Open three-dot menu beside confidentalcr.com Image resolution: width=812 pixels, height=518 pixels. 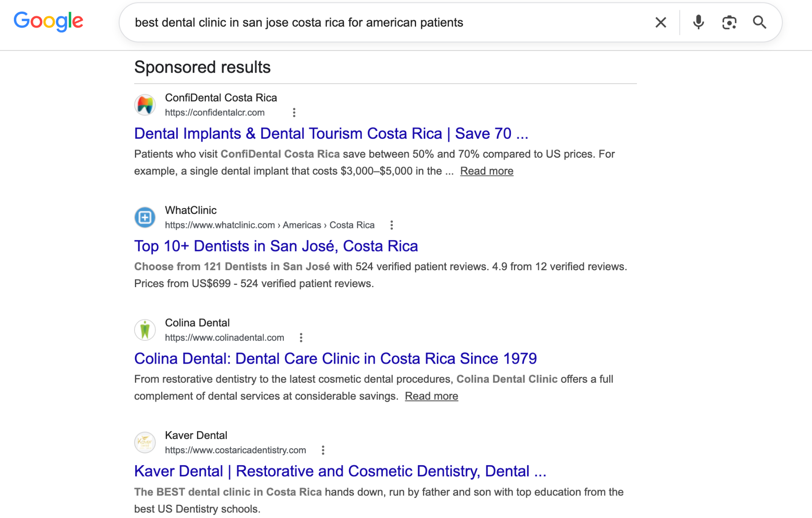(x=294, y=112)
